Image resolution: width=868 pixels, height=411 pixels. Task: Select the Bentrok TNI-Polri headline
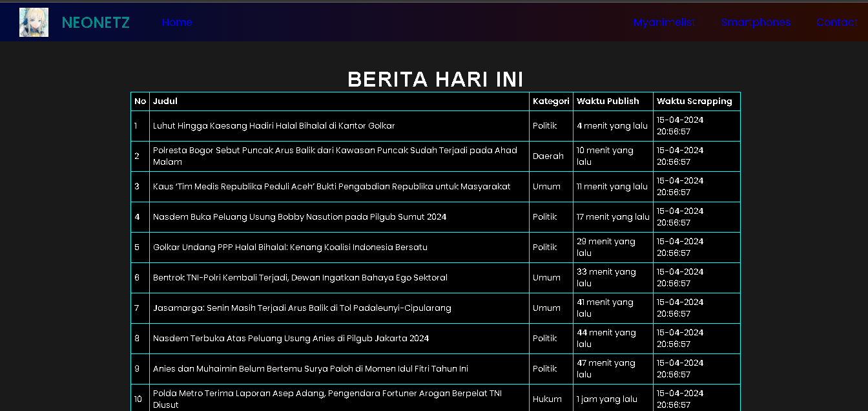(300, 278)
